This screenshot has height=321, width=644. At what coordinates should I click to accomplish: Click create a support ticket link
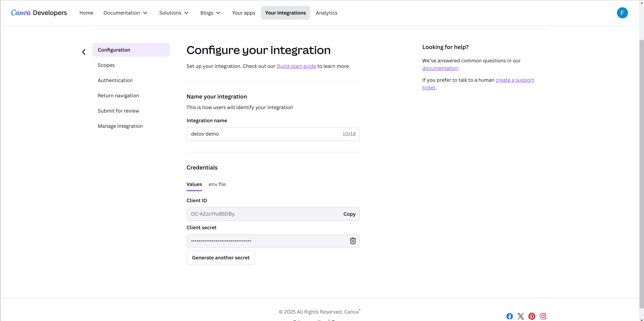515,80
